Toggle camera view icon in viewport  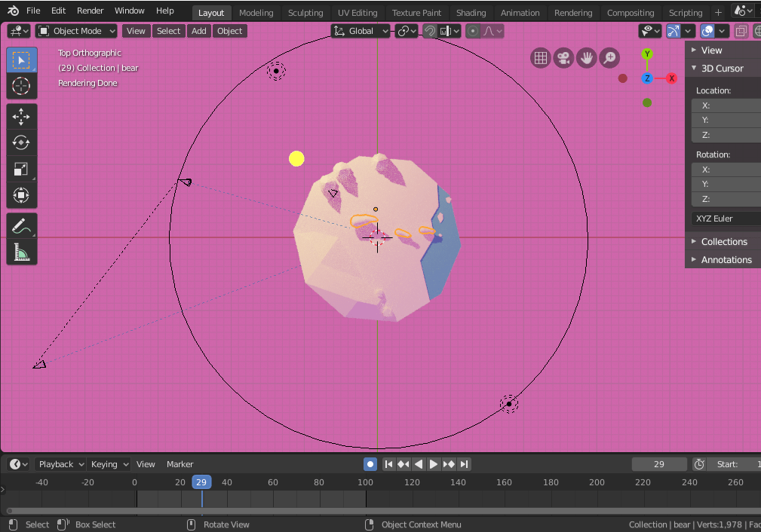(x=563, y=58)
